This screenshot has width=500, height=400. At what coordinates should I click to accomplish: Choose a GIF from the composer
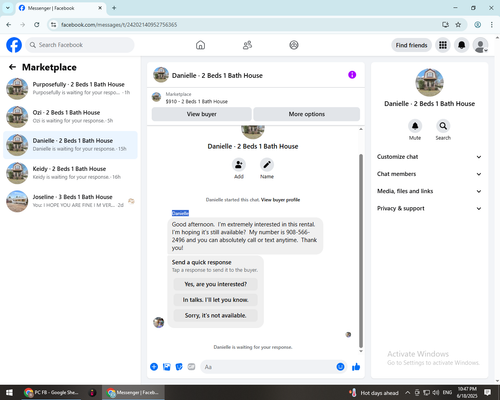click(x=191, y=367)
